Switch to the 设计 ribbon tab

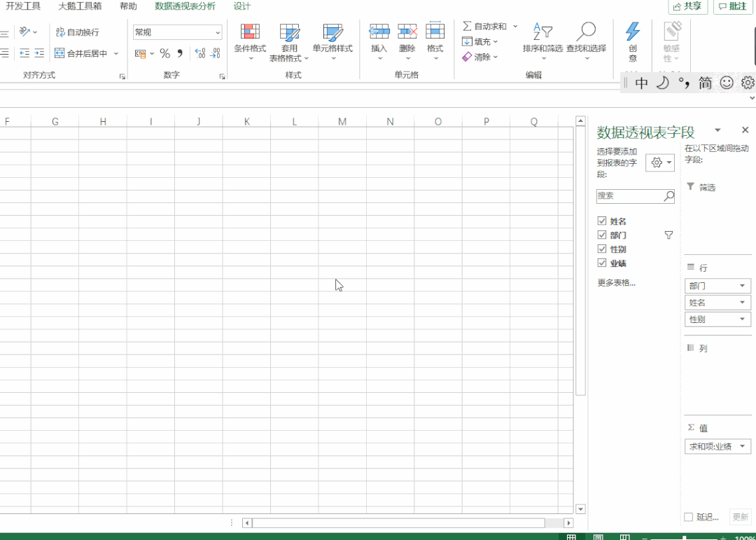[x=242, y=6]
